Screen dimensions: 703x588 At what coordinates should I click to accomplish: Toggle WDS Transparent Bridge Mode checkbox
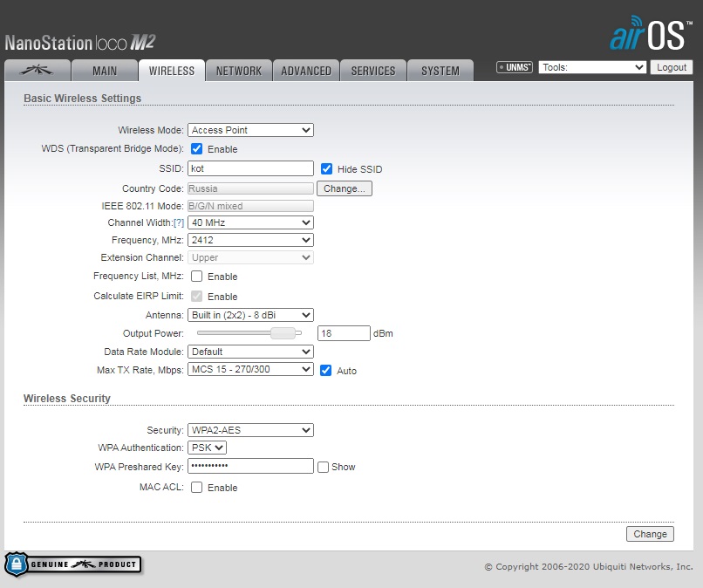pos(196,149)
